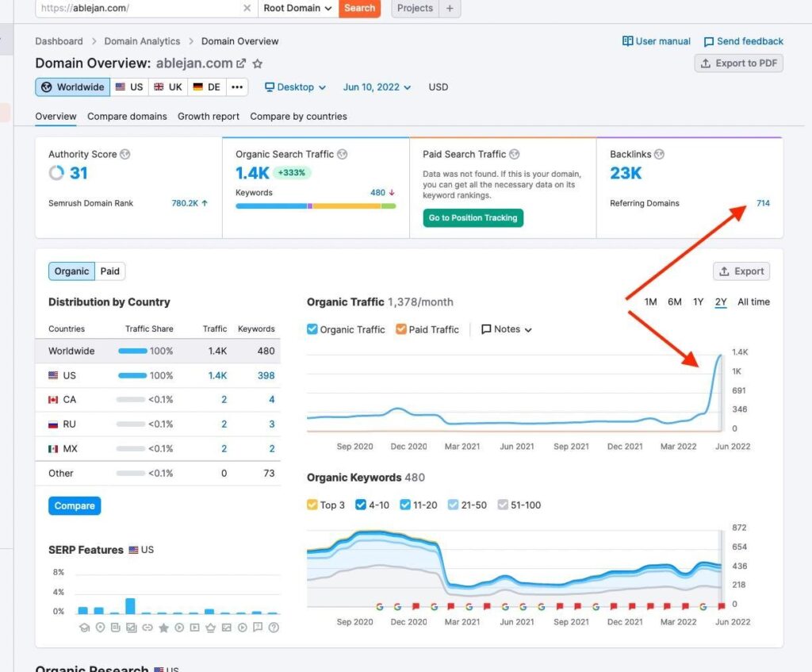Switch to the Paid toggle

tap(109, 271)
